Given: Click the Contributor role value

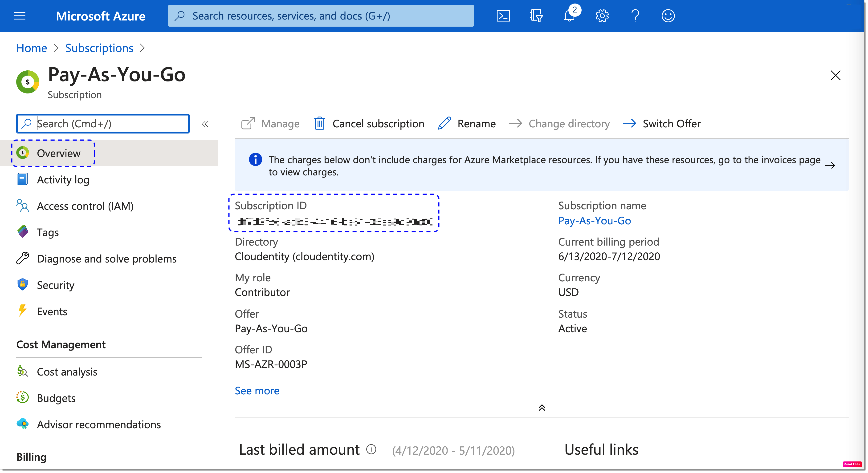Looking at the screenshot, I should pos(262,292).
